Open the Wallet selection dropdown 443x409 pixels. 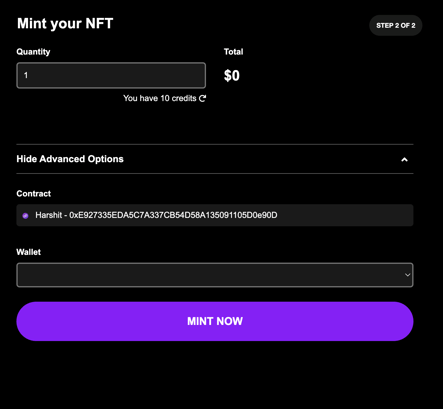(215, 275)
